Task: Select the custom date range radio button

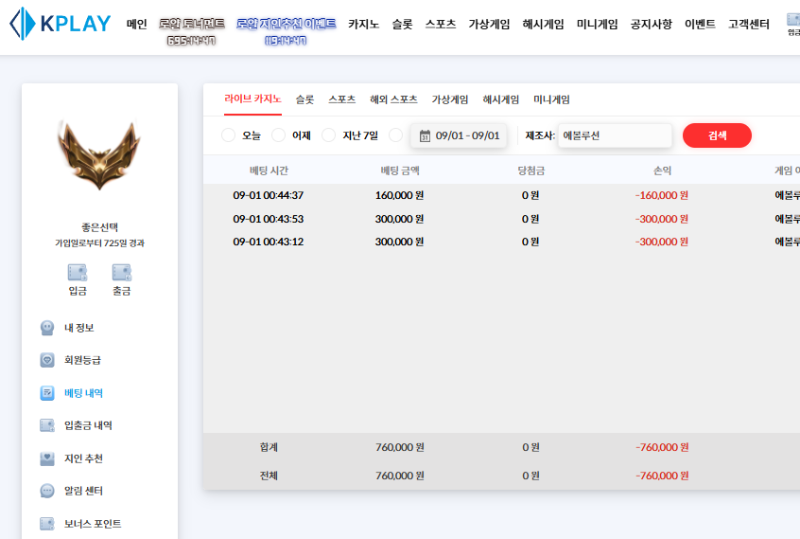Action: (395, 135)
